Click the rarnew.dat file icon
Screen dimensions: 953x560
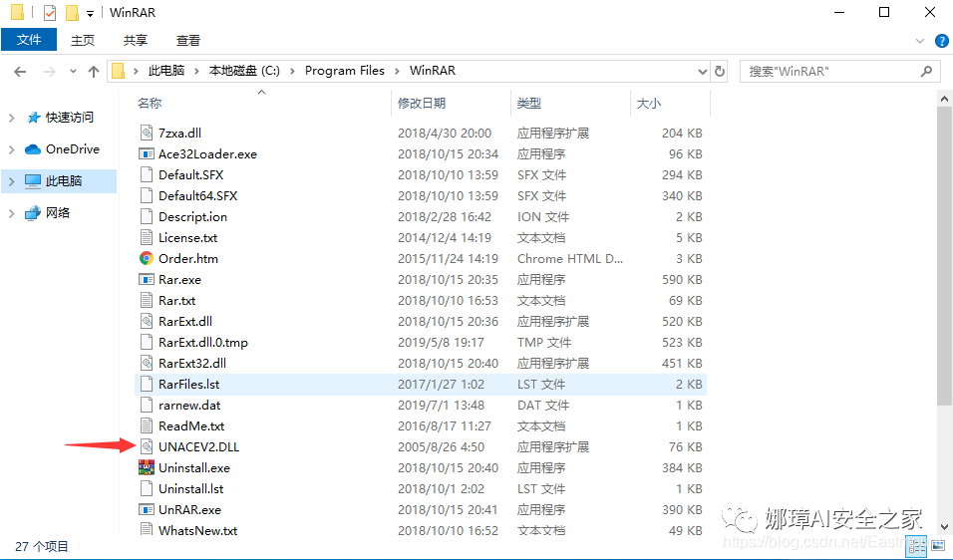click(x=146, y=406)
